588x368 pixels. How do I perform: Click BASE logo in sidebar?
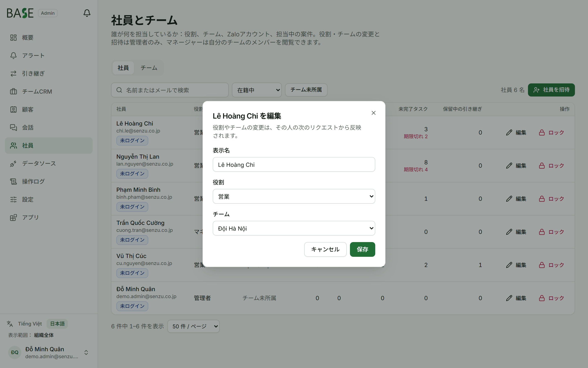coord(20,13)
